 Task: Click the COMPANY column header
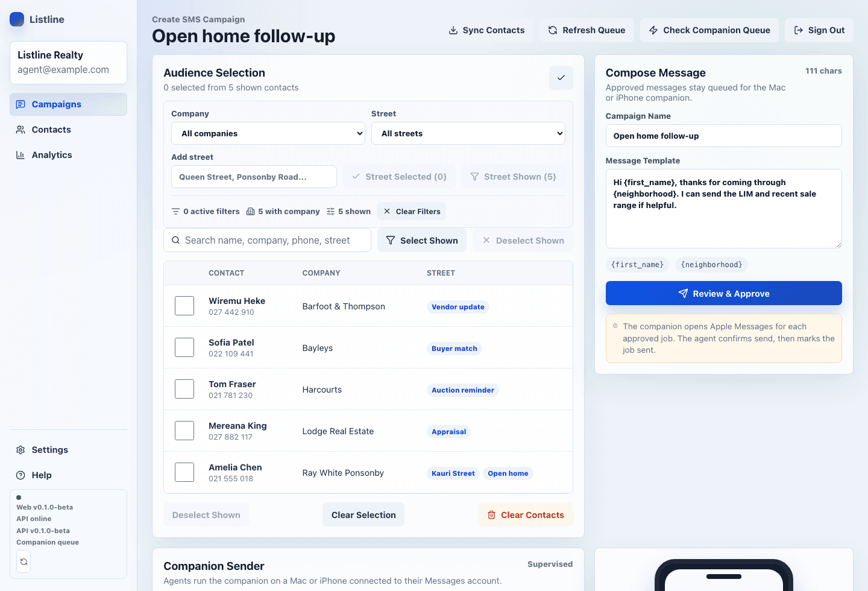coord(321,273)
